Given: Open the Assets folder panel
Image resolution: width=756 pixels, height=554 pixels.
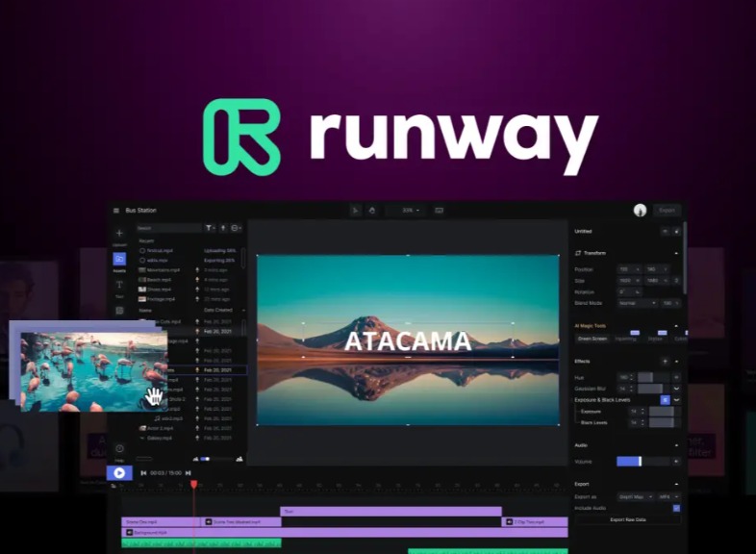Looking at the screenshot, I should [119, 259].
